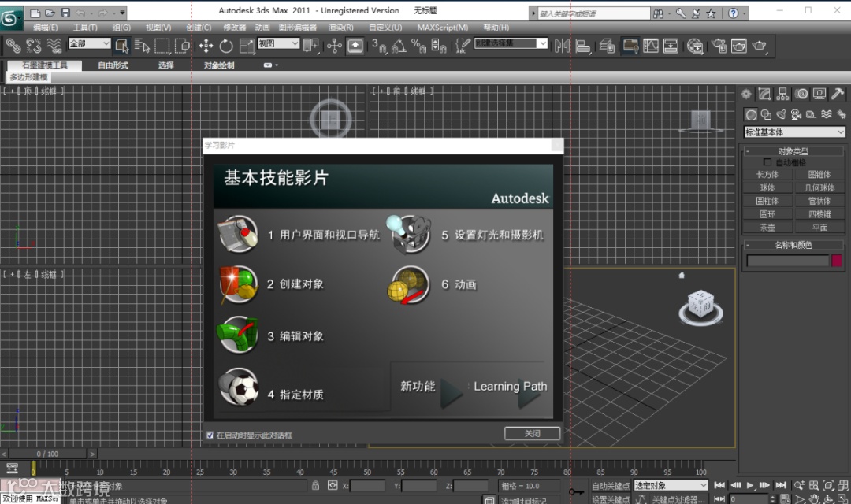Viewport: 851px width, 504px height.
Task: Toggle Window/Crossing selection mode
Action: tap(182, 46)
